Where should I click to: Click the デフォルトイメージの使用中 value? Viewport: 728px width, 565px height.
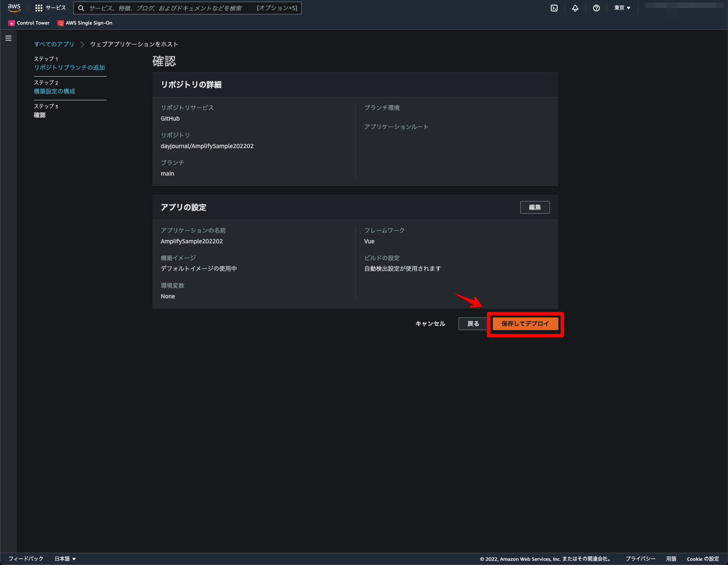pyautogui.click(x=199, y=269)
